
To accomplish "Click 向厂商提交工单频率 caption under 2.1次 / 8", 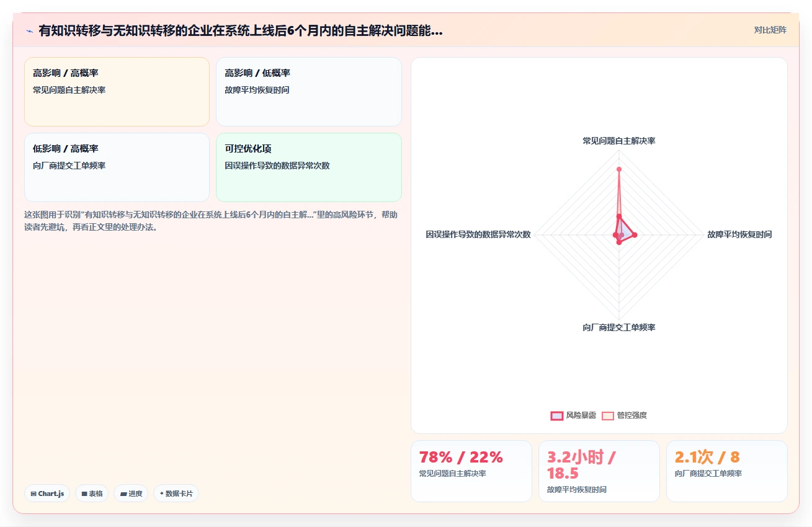I will 708,474.
